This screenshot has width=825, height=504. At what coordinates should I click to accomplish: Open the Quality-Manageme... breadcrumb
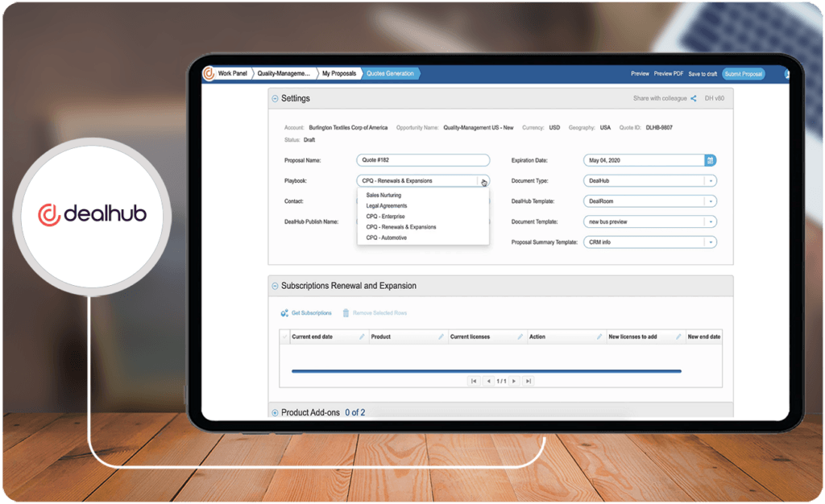(x=284, y=73)
